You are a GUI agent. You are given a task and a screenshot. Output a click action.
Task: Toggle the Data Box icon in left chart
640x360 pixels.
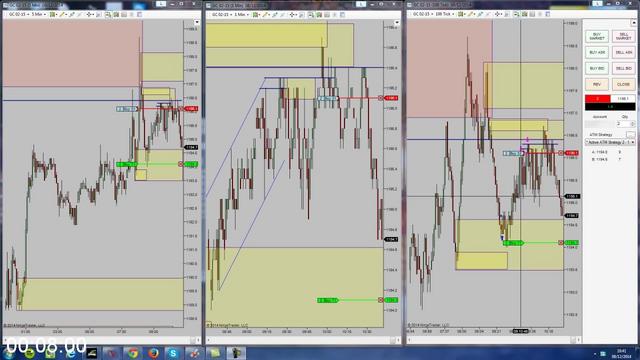coord(98,14)
